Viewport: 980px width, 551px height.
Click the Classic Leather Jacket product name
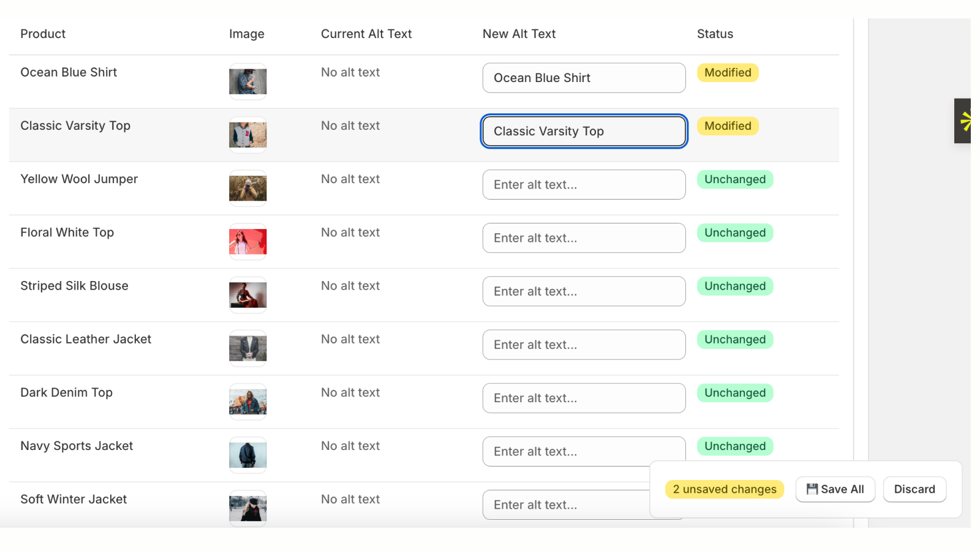(x=86, y=339)
